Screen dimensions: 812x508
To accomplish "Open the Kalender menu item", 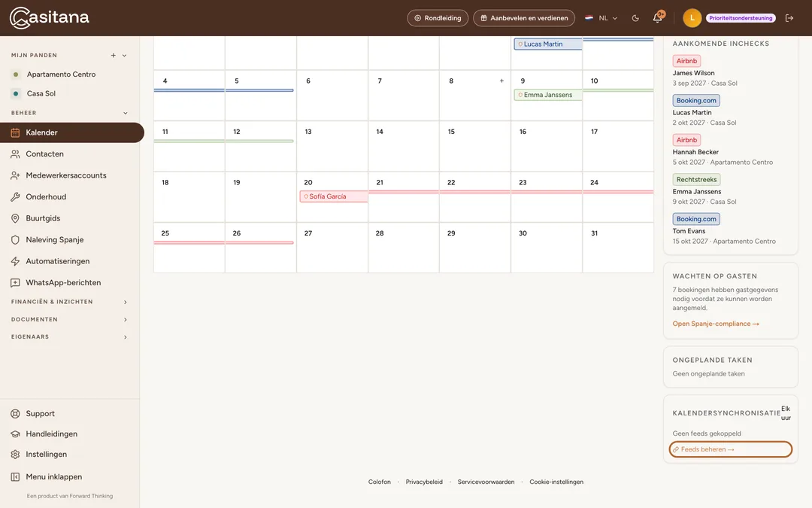I will [71, 132].
